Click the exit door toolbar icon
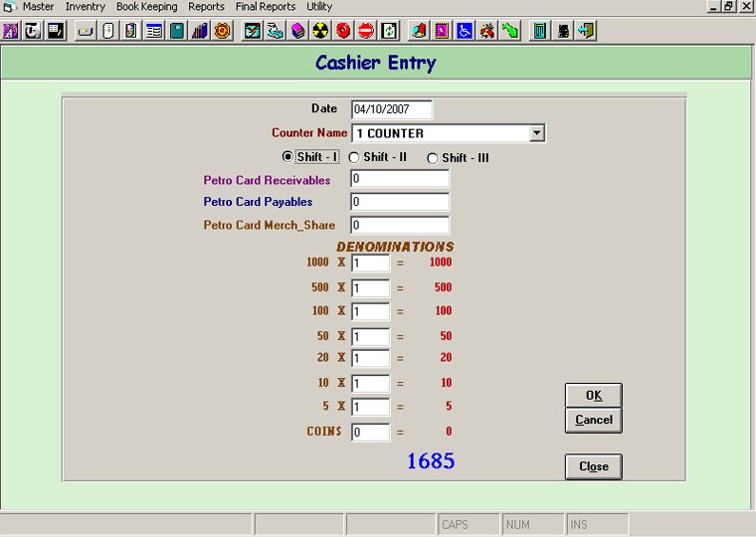 pyautogui.click(x=586, y=31)
